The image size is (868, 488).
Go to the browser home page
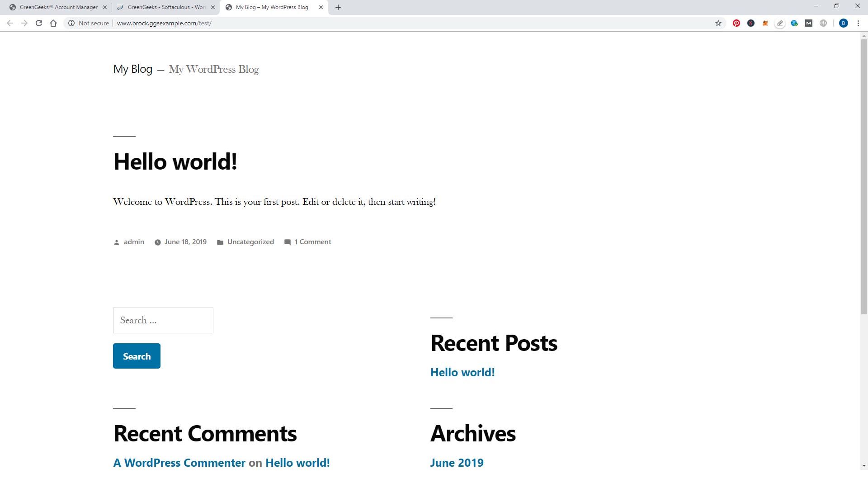(53, 23)
